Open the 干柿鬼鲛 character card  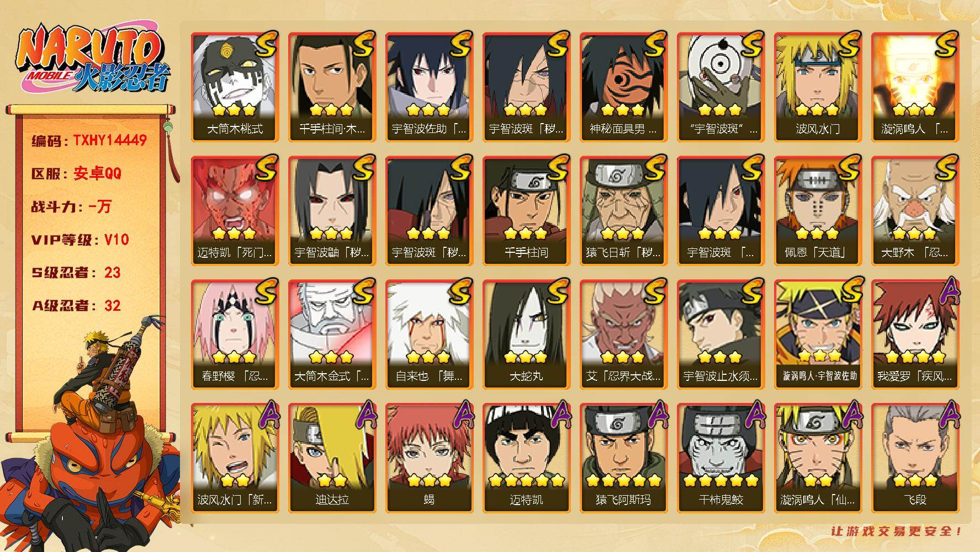pyautogui.click(x=721, y=458)
